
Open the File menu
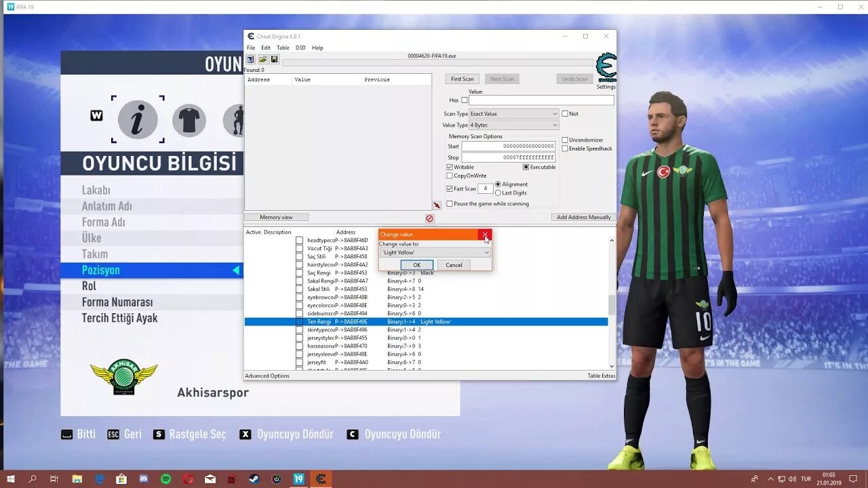[x=251, y=48]
